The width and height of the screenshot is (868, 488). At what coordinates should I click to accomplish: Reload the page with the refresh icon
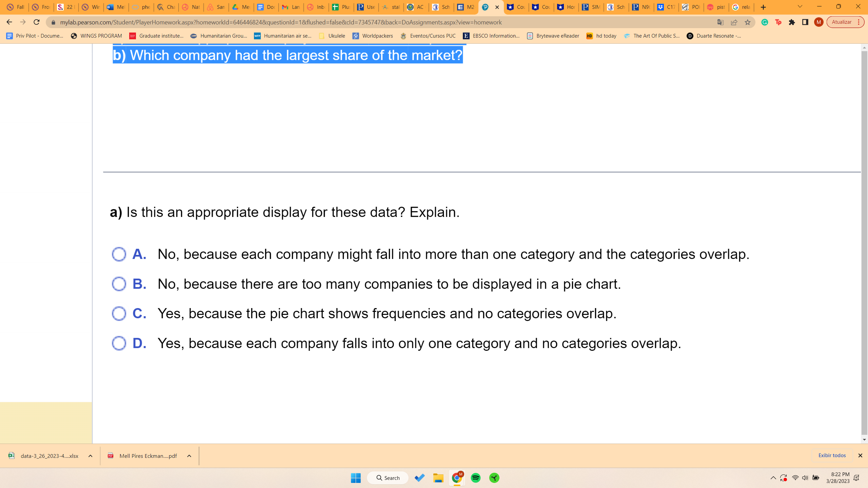(36, 22)
